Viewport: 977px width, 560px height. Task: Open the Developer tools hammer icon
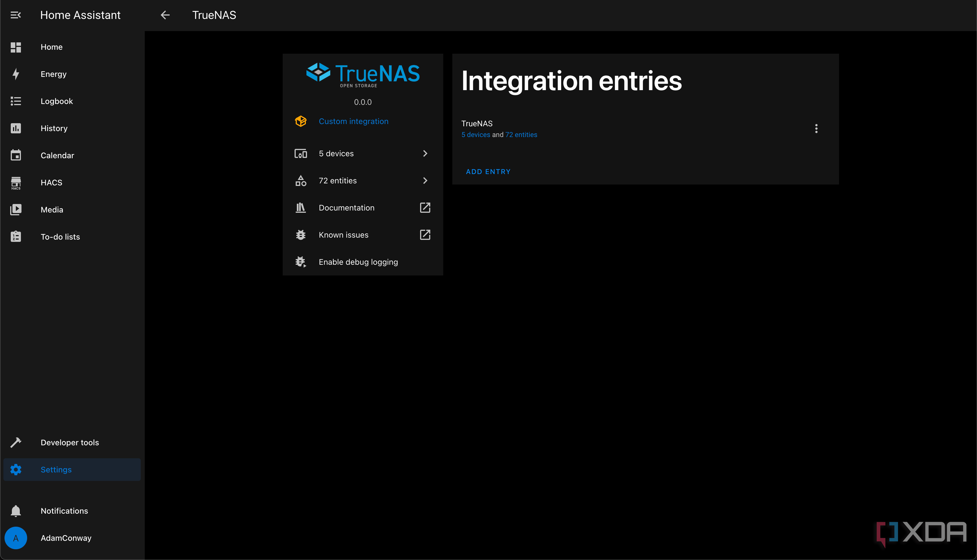[16, 442]
